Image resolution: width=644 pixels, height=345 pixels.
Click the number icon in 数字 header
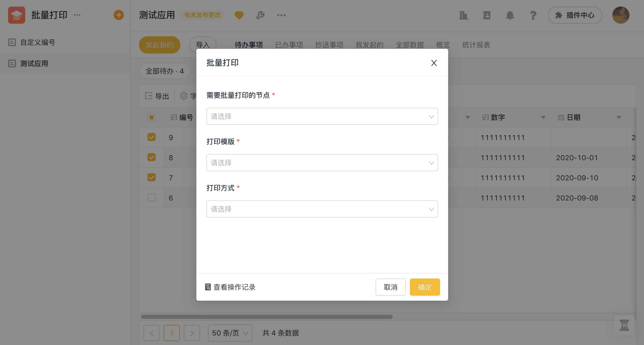tap(485, 117)
